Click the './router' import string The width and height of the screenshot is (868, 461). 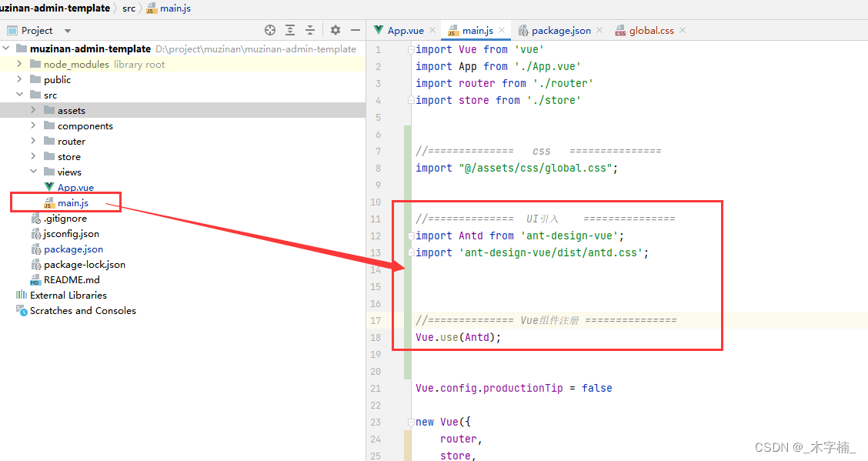563,84
